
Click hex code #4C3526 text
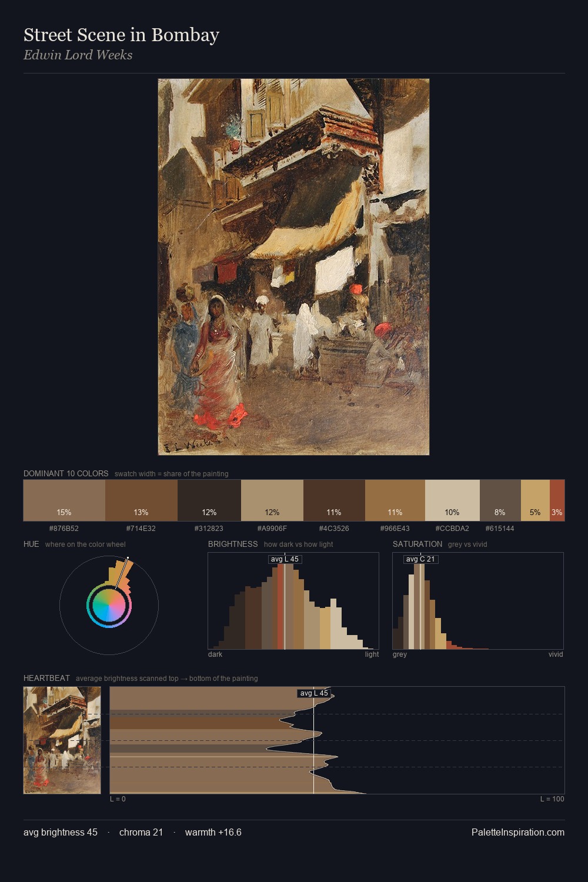tap(334, 528)
